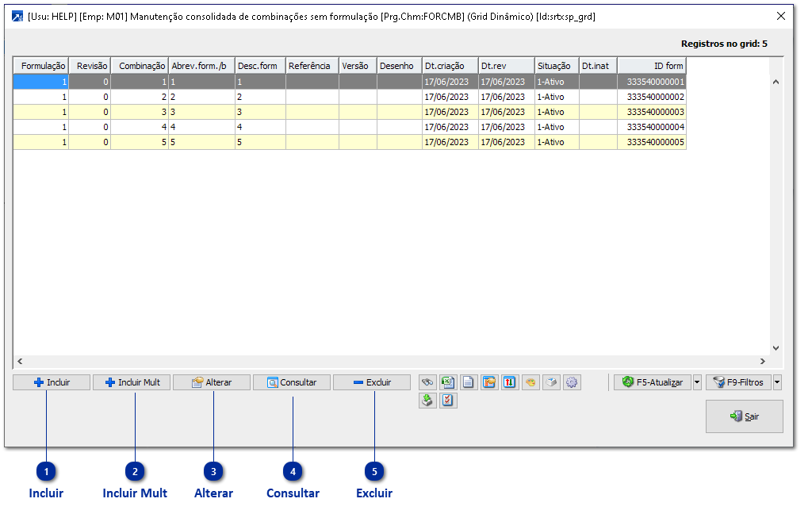
Task: Sort by Dt.criação column header
Action: pos(450,66)
